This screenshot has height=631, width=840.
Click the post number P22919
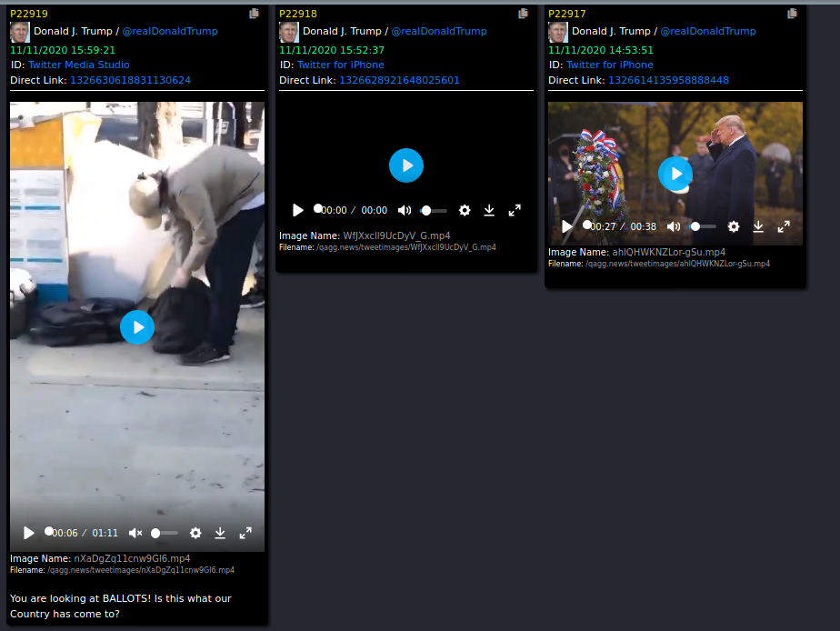[x=29, y=14]
